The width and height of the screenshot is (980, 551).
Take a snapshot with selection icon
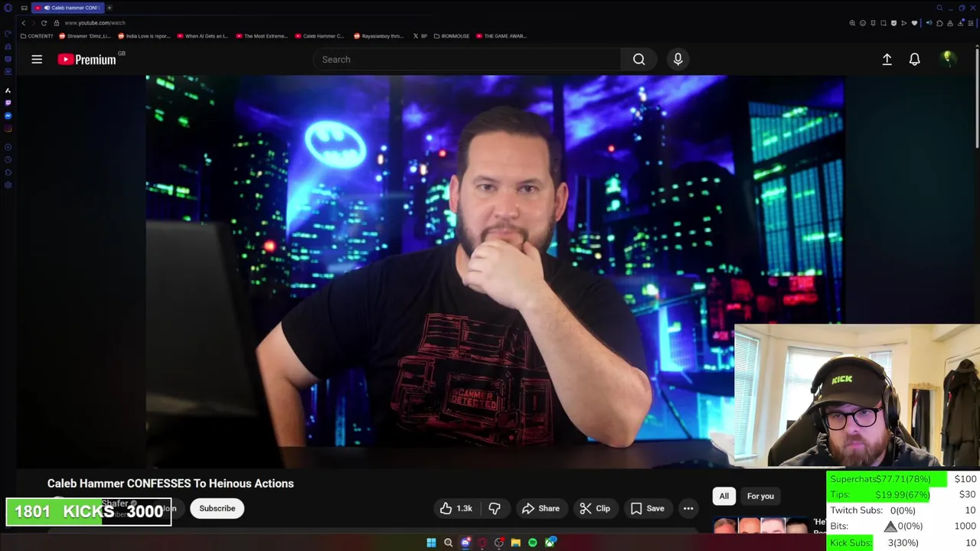884,23
